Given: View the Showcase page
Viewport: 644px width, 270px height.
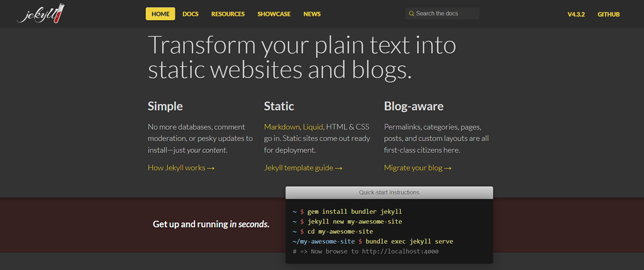Looking at the screenshot, I should tap(274, 14).
